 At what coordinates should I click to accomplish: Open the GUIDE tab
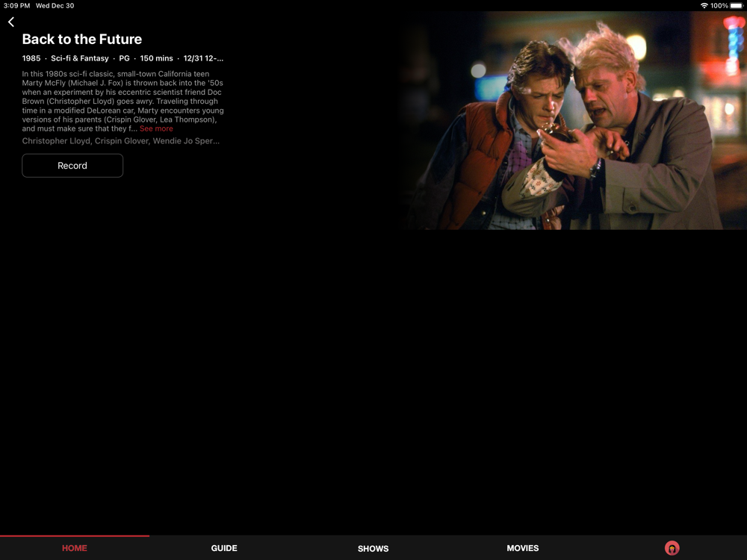(224, 548)
